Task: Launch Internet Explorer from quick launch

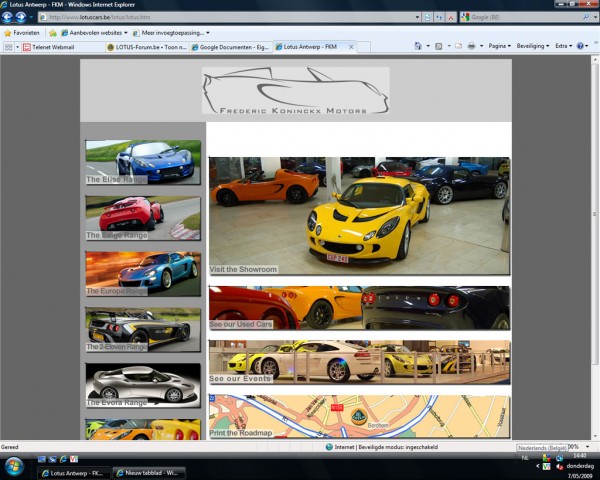Action: point(63,459)
